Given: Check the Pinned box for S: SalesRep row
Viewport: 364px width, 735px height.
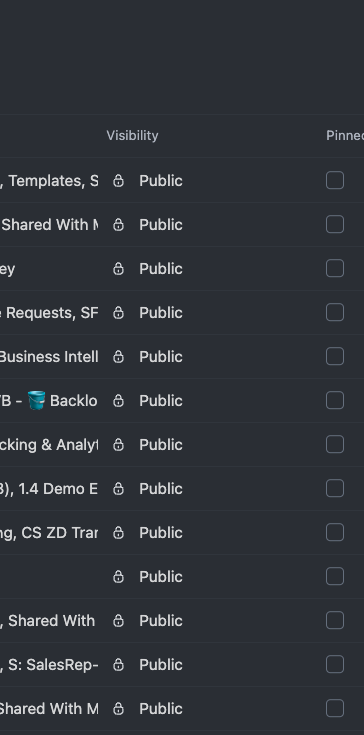Looking at the screenshot, I should [335, 665].
